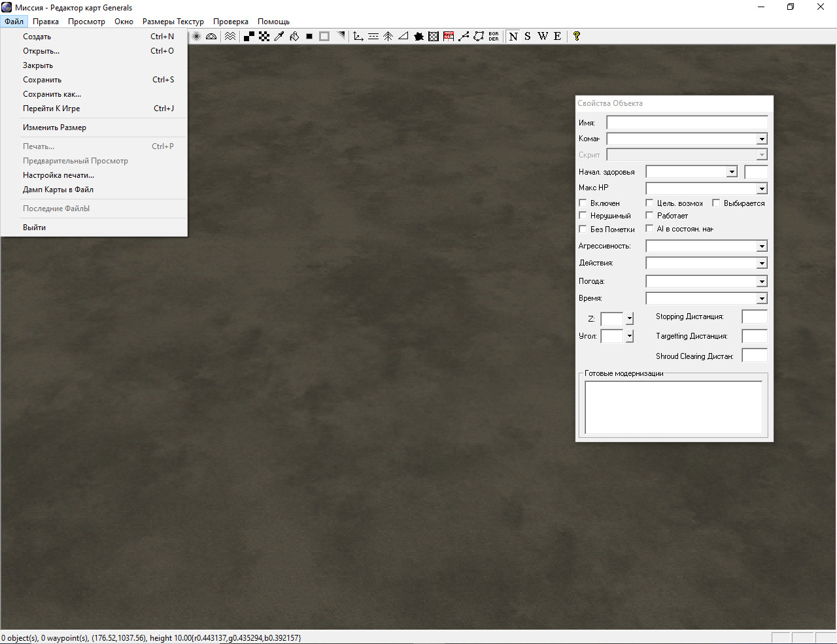Select Изменить Размер menu entry
Viewport: 837px width, 644px height.
(x=54, y=127)
